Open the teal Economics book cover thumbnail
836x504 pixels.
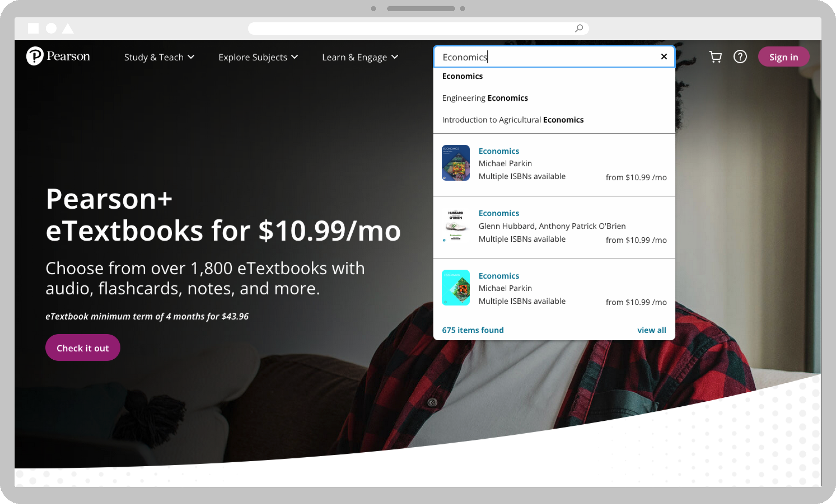point(455,288)
